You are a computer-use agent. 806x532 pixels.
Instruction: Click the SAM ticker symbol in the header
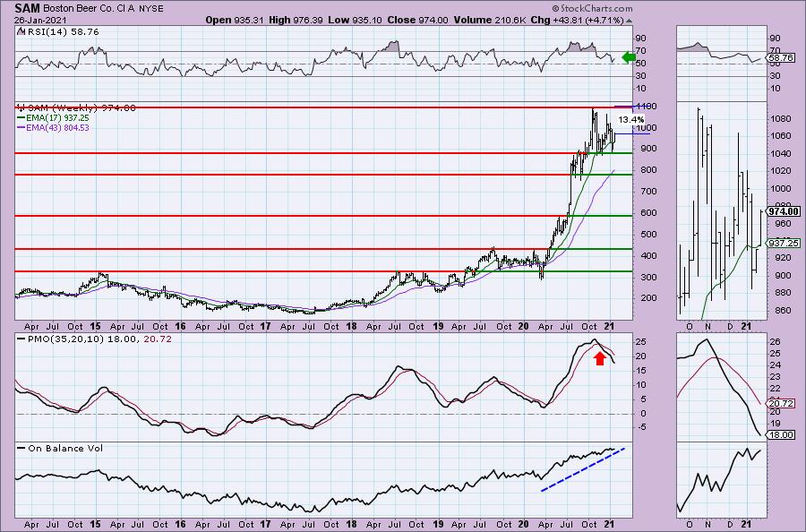tap(27, 8)
